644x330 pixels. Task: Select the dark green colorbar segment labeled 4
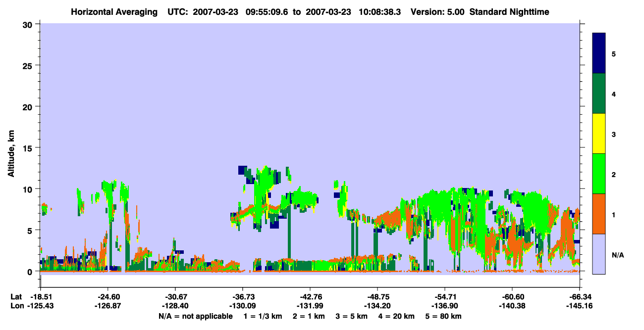[x=599, y=94]
